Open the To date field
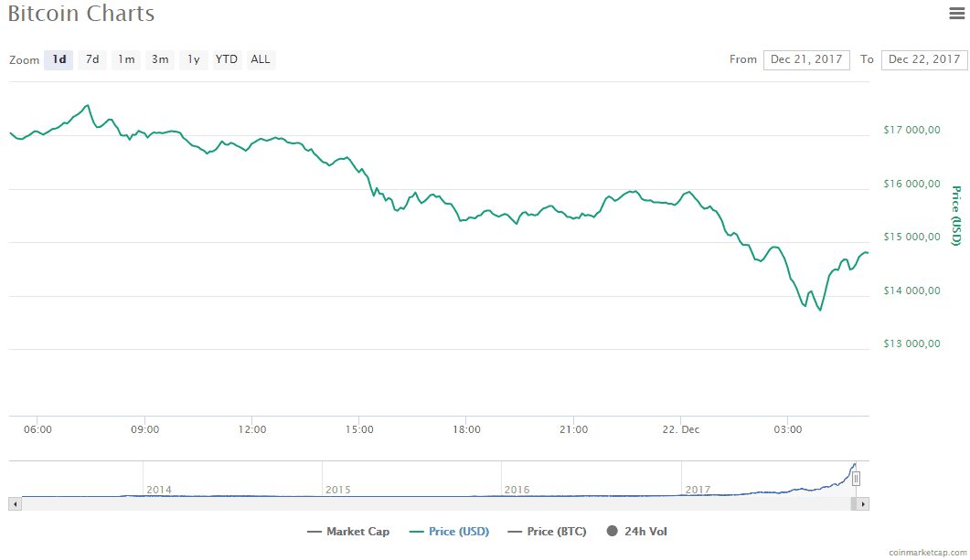 924,59
